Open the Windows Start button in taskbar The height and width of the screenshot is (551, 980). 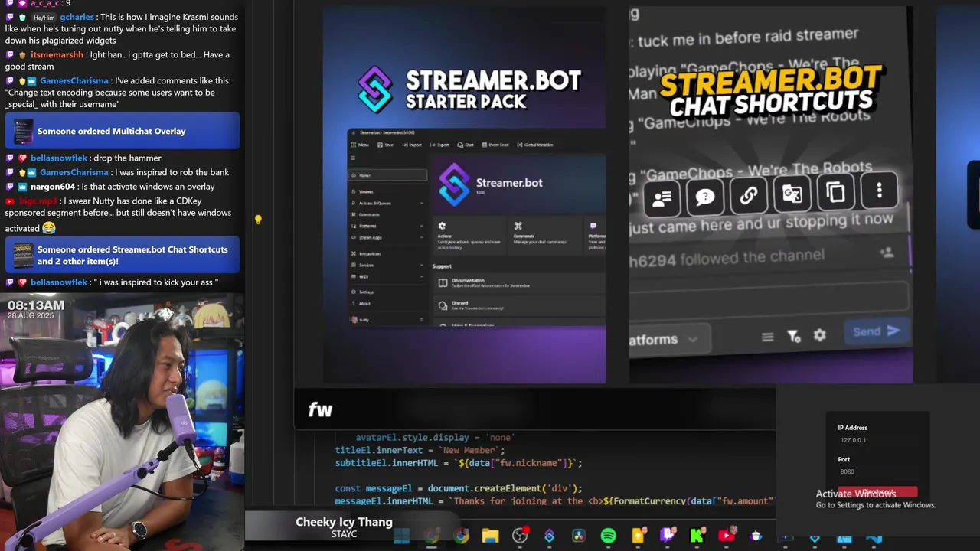(402, 536)
